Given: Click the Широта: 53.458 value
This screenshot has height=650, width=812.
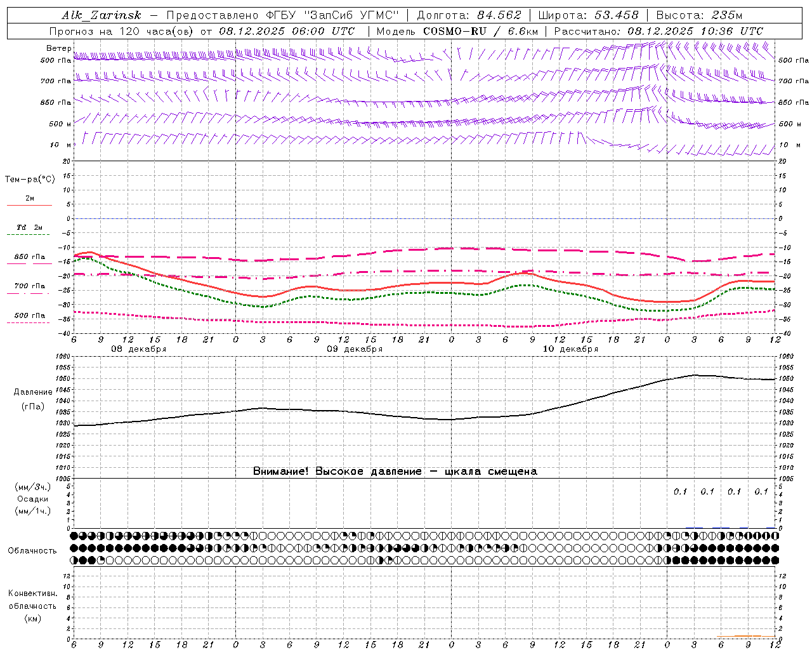Looking at the screenshot, I should pos(588,15).
